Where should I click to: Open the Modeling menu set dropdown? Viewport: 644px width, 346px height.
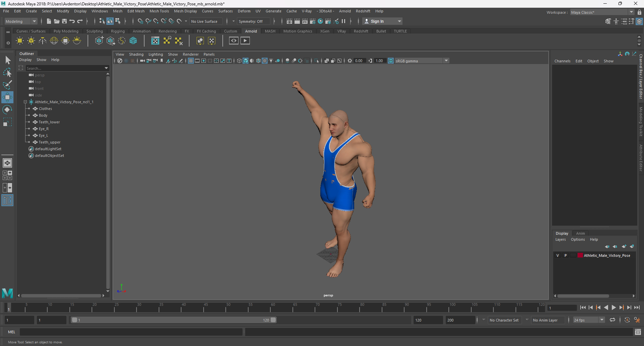click(x=20, y=21)
